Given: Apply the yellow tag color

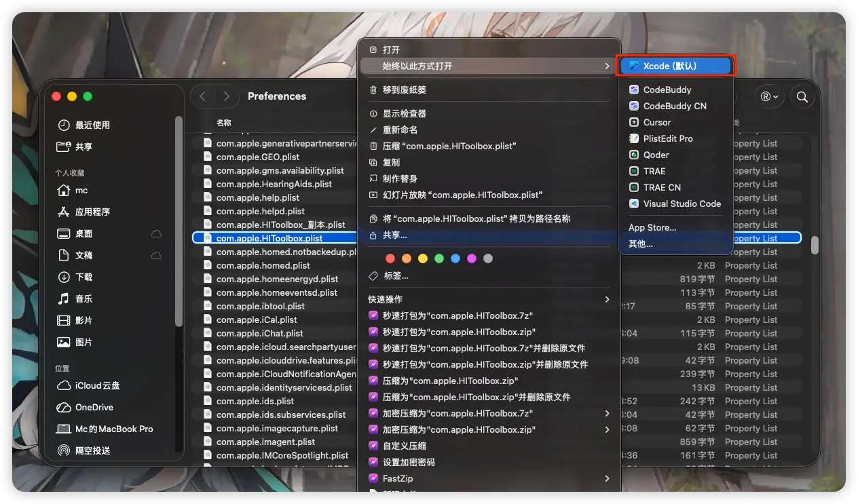Looking at the screenshot, I should tap(423, 258).
